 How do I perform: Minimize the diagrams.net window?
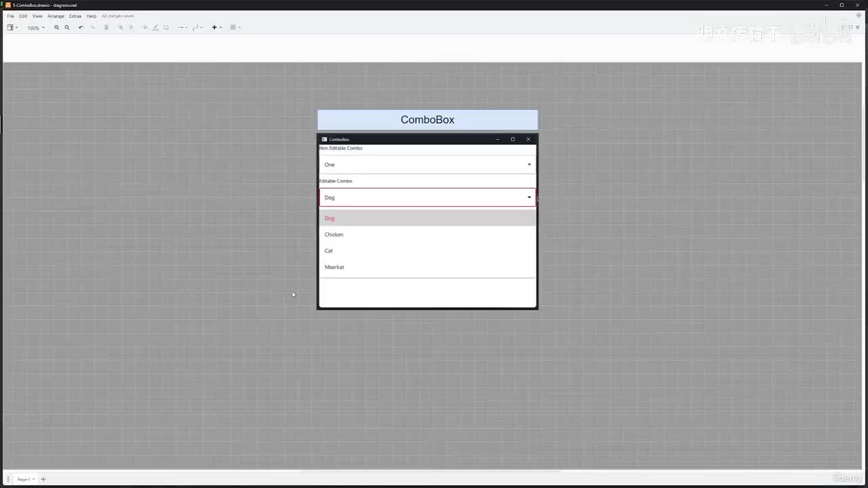[827, 5]
